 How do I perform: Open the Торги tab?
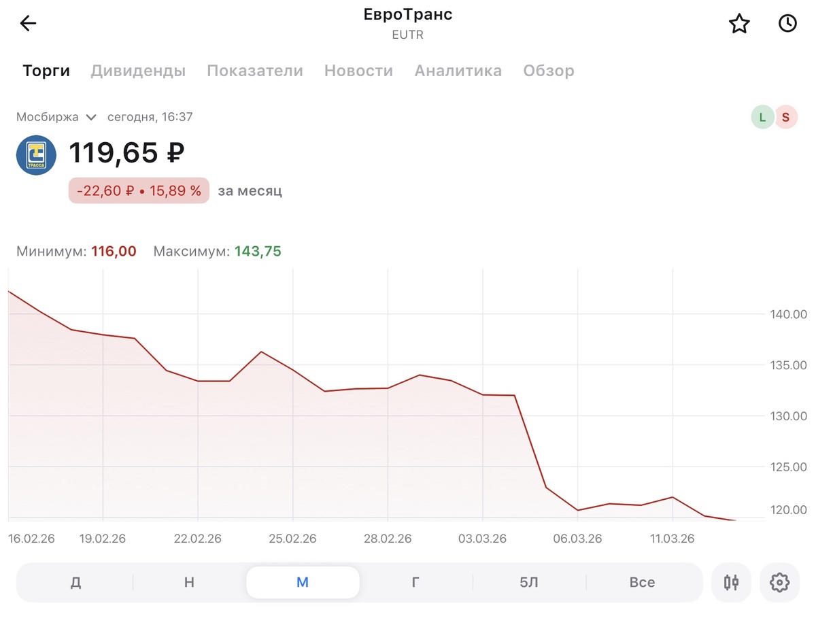click(x=46, y=71)
